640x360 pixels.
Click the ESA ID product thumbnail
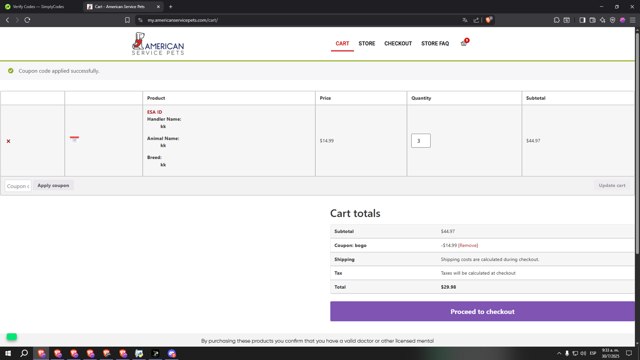[x=74, y=139]
